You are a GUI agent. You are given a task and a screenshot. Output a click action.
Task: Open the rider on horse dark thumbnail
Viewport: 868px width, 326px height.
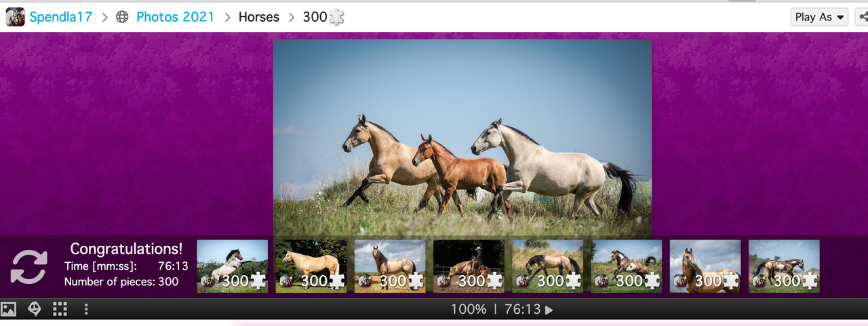click(x=469, y=266)
